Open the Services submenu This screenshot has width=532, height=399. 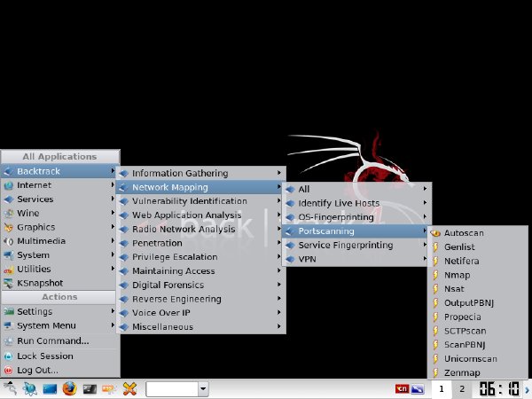(x=59, y=199)
